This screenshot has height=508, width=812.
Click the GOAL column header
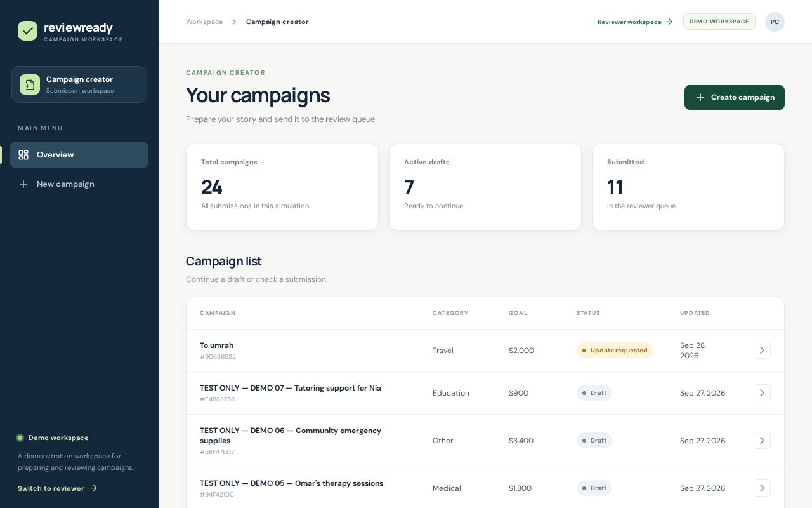click(518, 313)
